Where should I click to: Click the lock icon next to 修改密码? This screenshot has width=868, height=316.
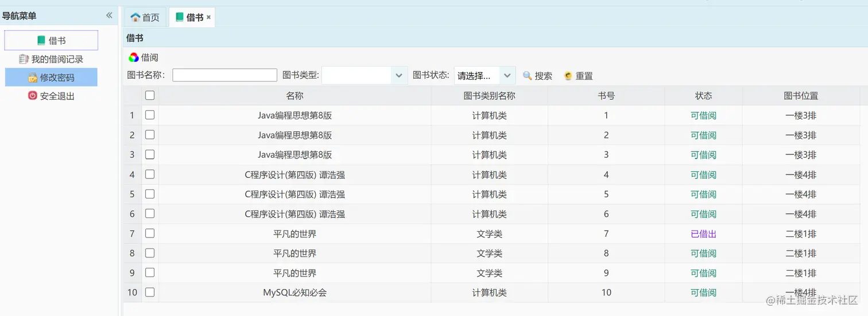pyautogui.click(x=33, y=77)
